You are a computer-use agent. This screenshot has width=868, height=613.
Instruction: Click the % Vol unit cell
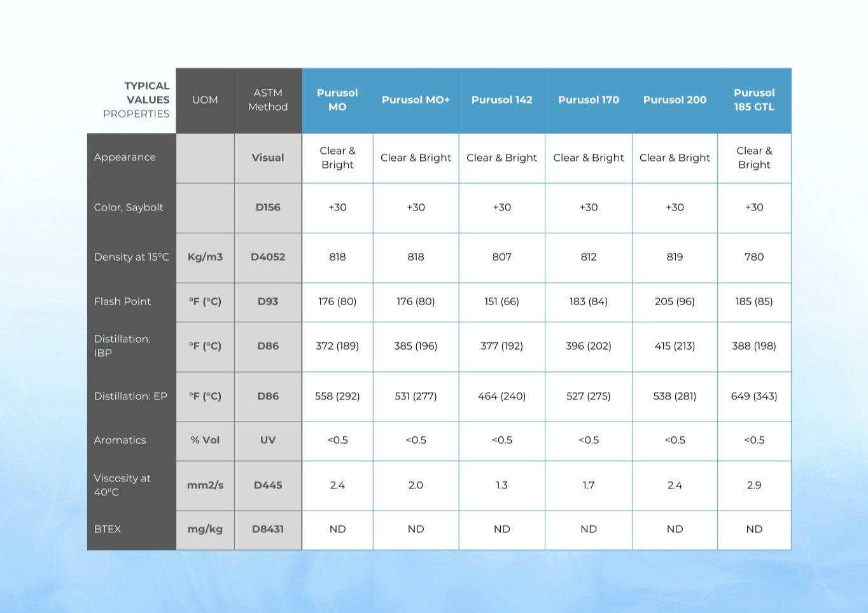click(205, 440)
